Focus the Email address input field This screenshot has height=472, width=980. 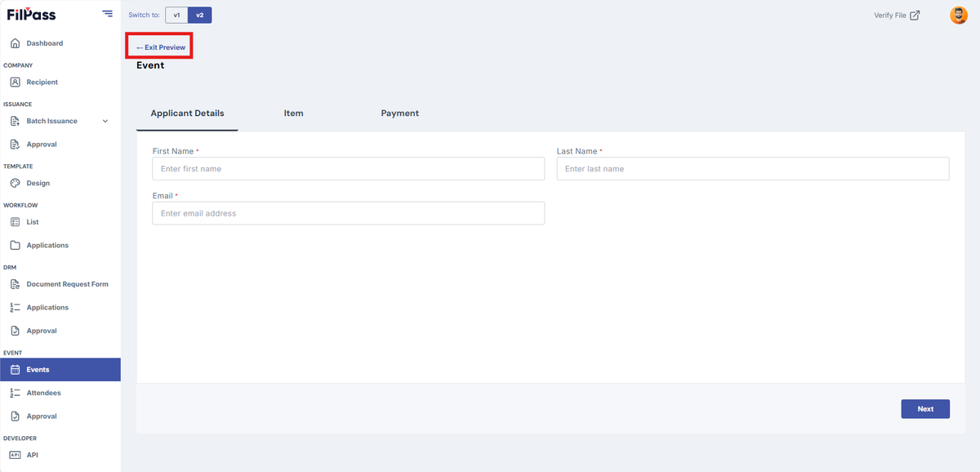tap(349, 213)
